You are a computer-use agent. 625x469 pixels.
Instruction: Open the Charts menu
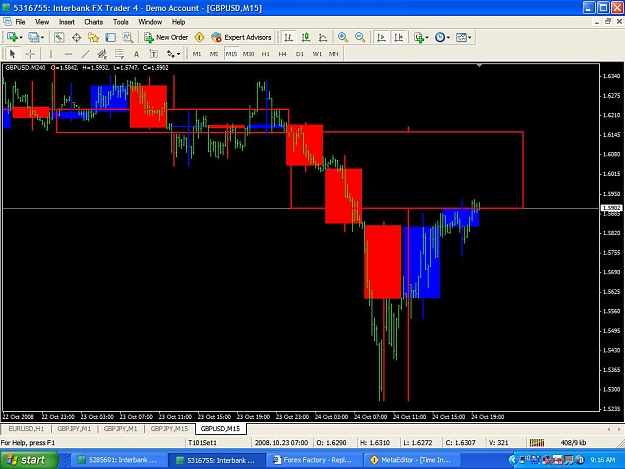pyautogui.click(x=94, y=22)
